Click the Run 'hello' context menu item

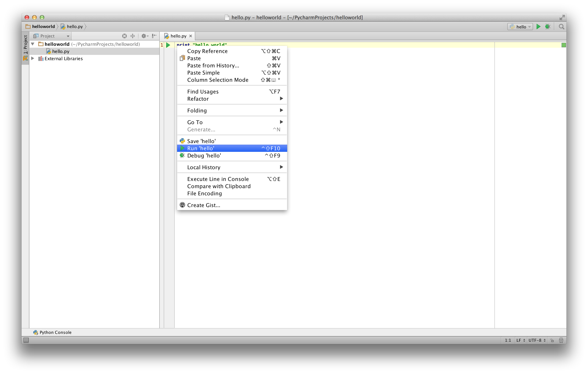point(232,148)
